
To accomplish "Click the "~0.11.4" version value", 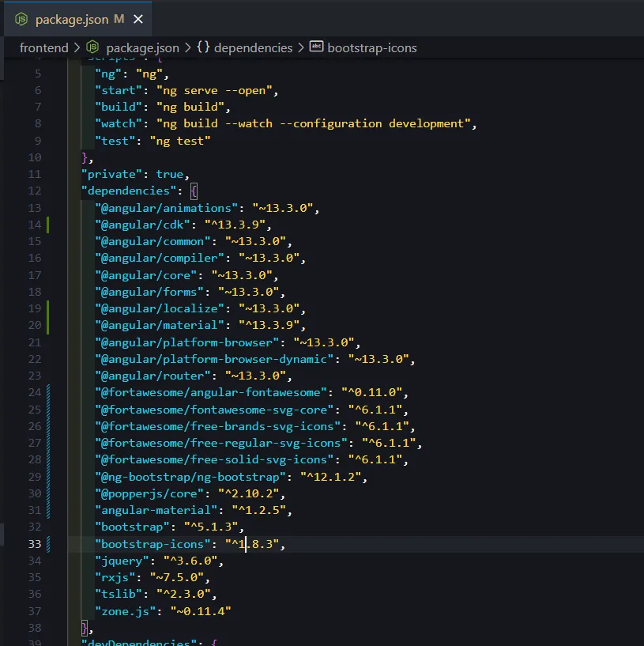I will coord(201,611).
